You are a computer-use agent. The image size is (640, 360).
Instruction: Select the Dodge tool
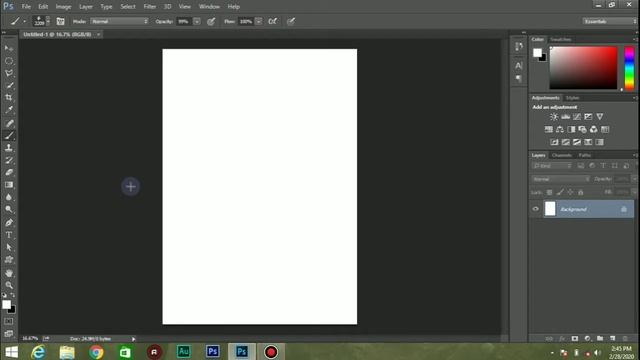[x=9, y=209]
